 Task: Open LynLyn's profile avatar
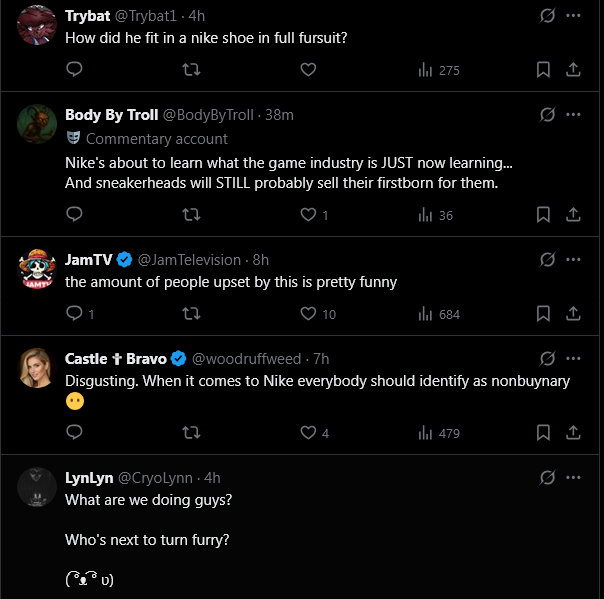[37, 485]
